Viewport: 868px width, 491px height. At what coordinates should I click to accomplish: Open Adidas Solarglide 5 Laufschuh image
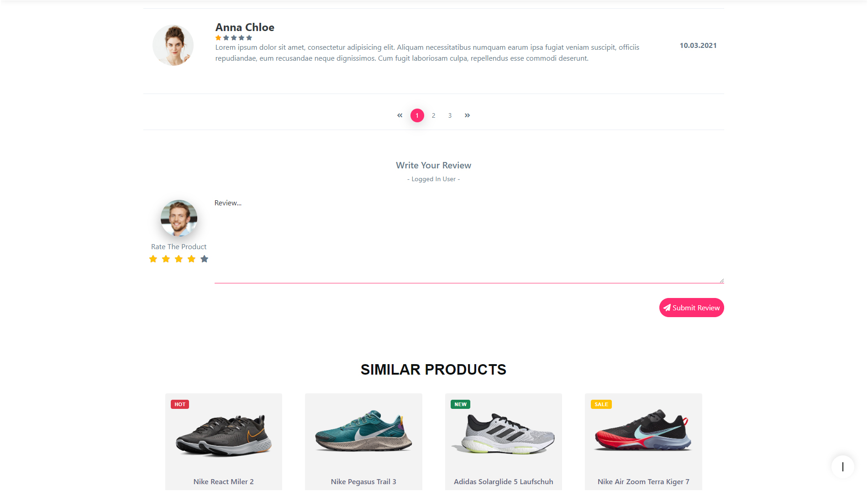click(503, 434)
